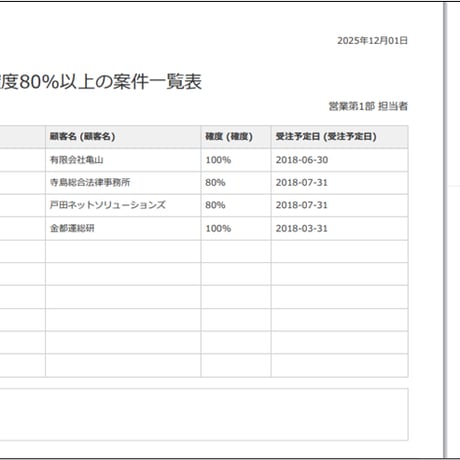Viewport: 460px width, 460px height.
Task: Click 100% in the 金都運総研 row
Action: coord(218,228)
